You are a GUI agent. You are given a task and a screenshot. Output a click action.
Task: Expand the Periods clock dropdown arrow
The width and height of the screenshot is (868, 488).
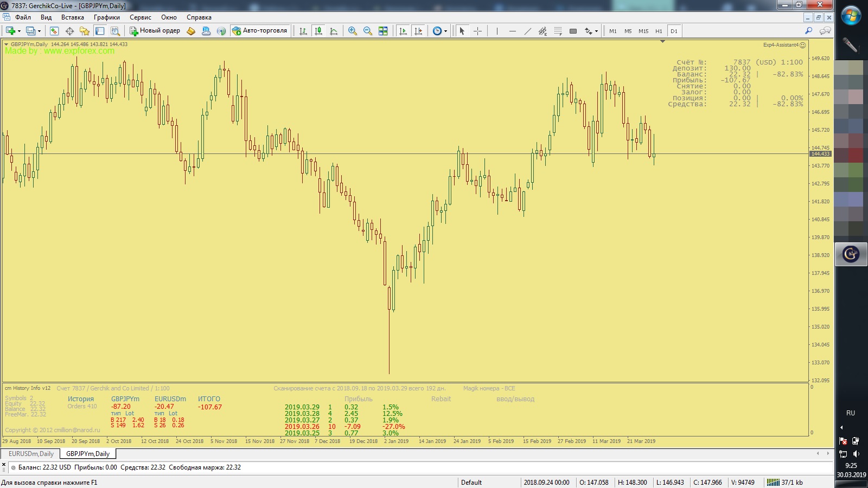point(446,31)
